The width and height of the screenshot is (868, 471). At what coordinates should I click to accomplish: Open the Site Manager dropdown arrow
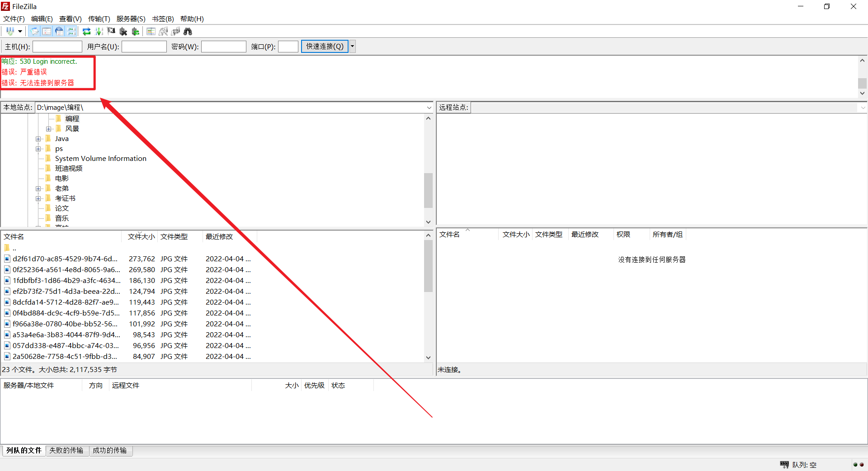[20, 31]
